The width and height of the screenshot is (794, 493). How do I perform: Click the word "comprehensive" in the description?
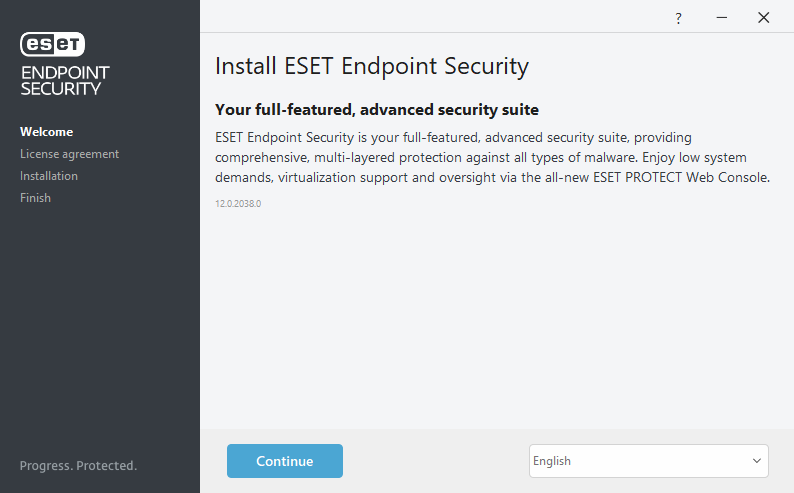262,157
